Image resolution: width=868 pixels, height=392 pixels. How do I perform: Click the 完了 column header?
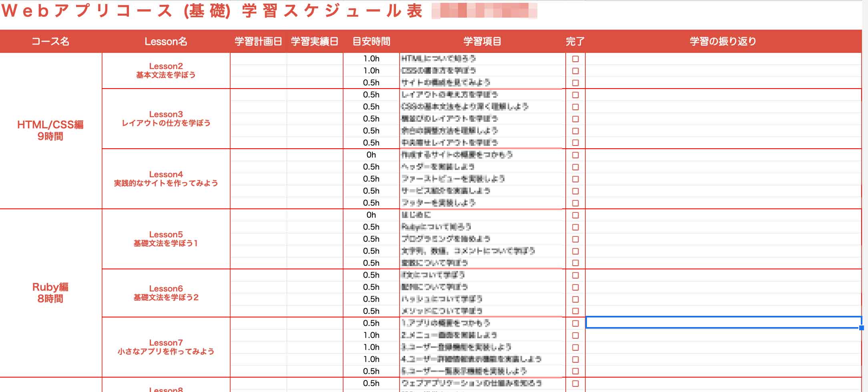point(575,41)
